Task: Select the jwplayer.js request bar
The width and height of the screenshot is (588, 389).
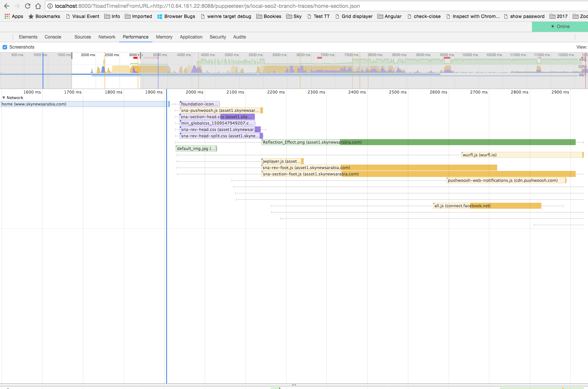Action: click(x=282, y=161)
